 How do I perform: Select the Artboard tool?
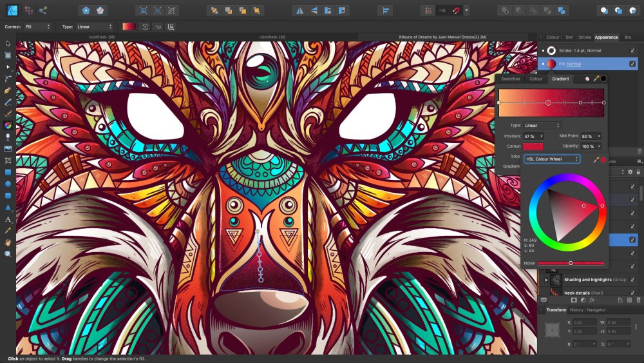click(8, 55)
